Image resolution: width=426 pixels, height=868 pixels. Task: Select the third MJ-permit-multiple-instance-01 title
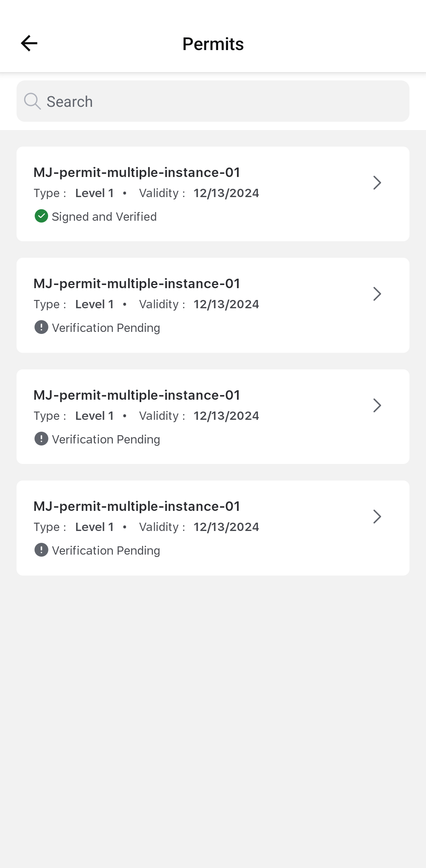(x=137, y=395)
